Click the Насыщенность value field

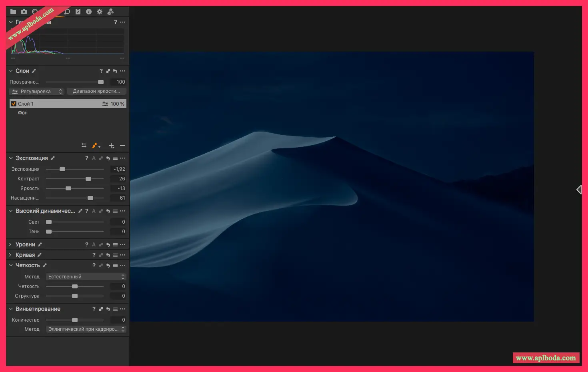click(118, 198)
